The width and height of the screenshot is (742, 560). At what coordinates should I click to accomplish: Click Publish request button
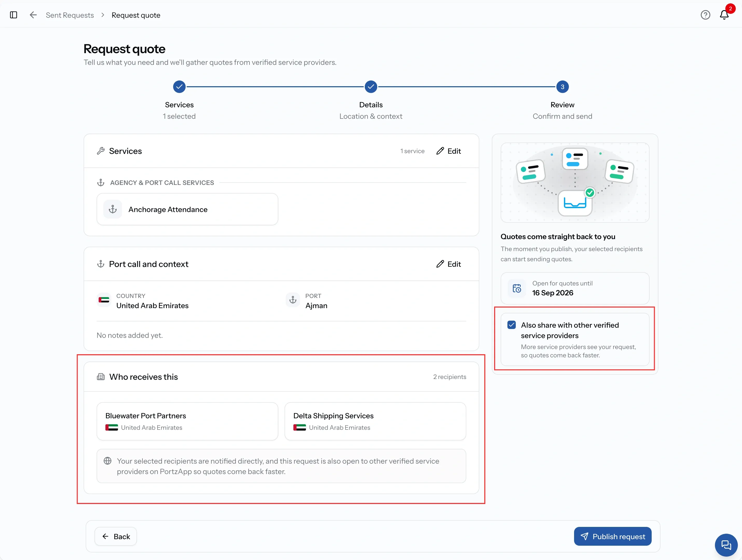click(613, 537)
